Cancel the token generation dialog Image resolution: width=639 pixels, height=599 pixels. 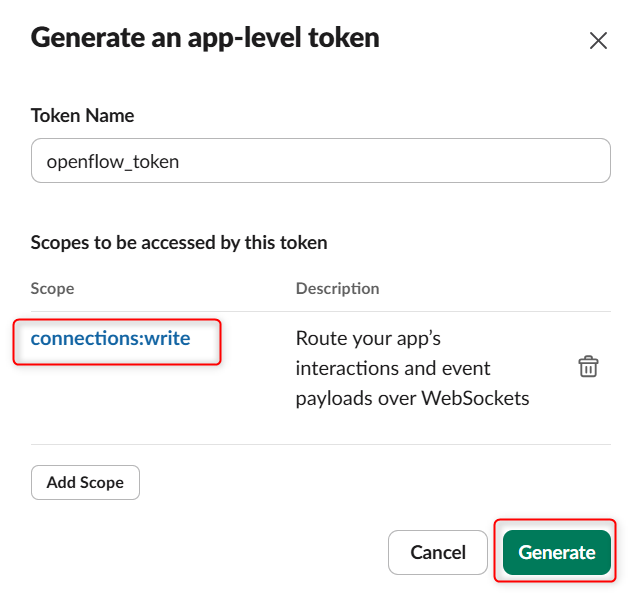[x=438, y=552]
